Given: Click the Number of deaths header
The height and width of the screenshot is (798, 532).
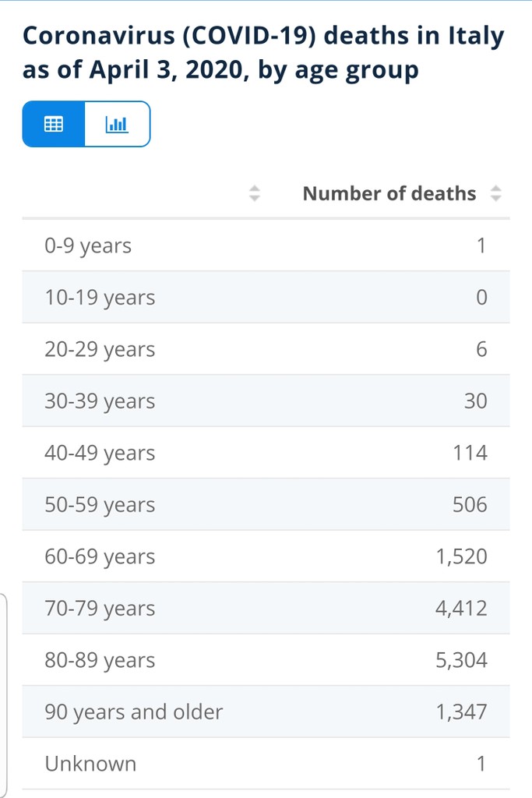Looking at the screenshot, I should pyautogui.click(x=389, y=193).
